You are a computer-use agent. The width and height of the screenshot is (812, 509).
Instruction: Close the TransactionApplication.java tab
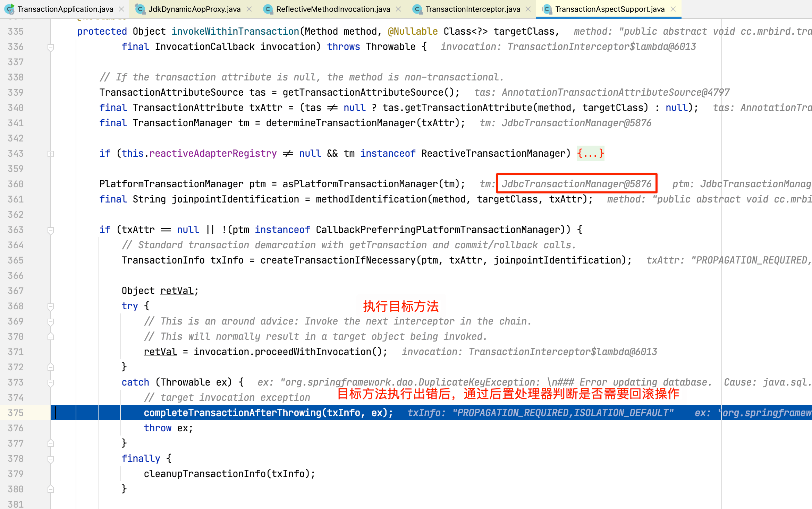pyautogui.click(x=121, y=9)
